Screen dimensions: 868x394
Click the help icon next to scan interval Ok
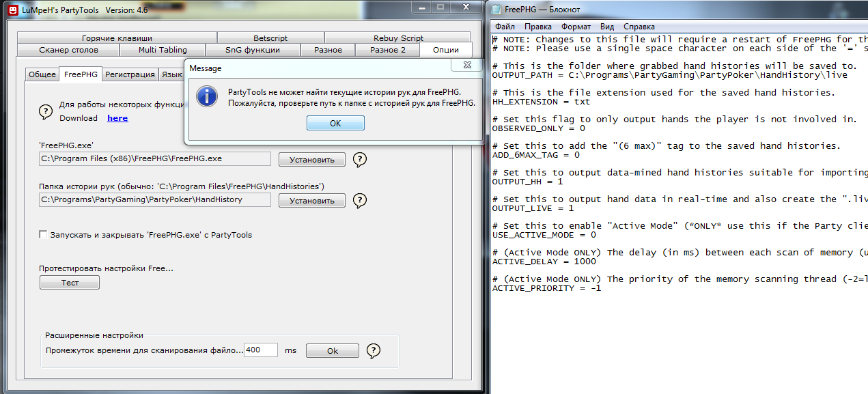[373, 350]
